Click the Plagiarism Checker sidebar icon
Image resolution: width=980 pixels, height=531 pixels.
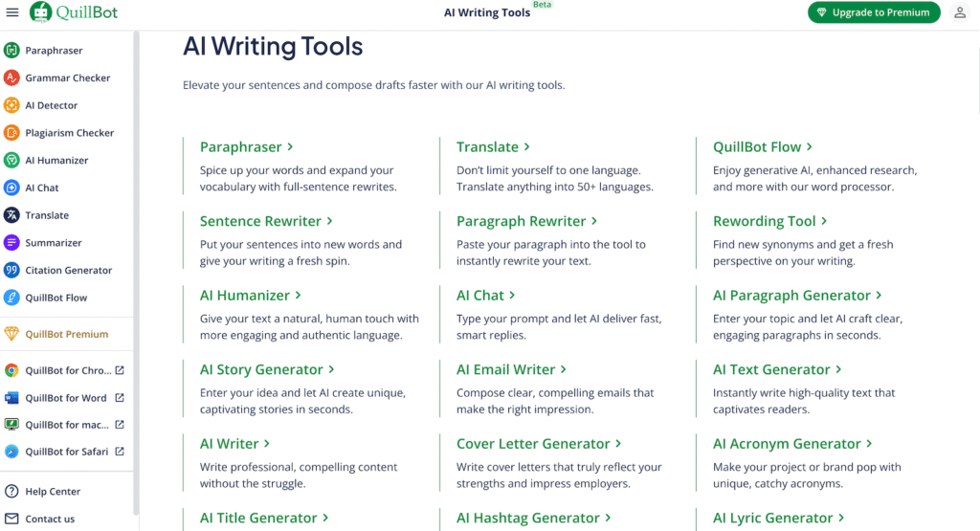11,133
